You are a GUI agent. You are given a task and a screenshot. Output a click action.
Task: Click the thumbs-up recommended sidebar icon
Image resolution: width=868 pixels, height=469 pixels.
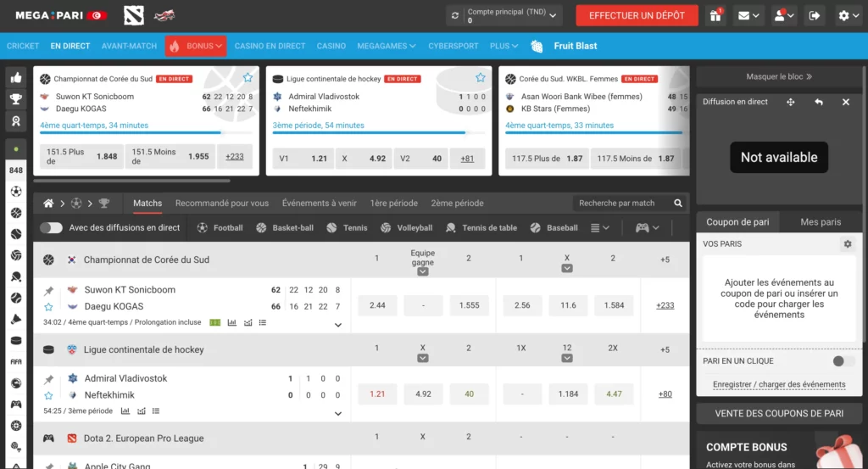click(x=16, y=78)
